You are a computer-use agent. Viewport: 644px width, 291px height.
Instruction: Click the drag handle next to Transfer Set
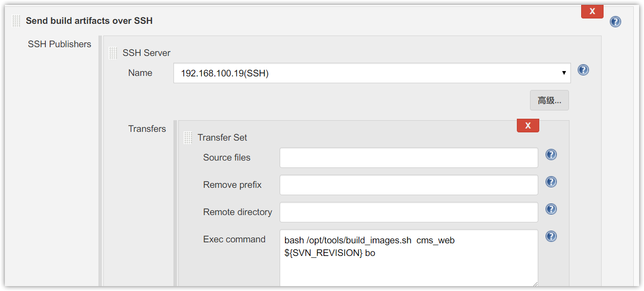(188, 138)
